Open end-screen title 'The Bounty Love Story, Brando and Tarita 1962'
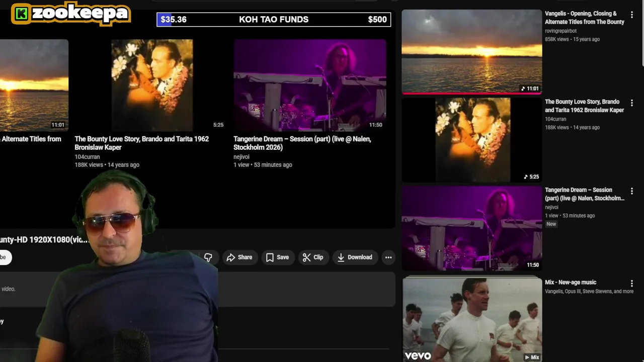The image size is (644, 362). [x=141, y=143]
